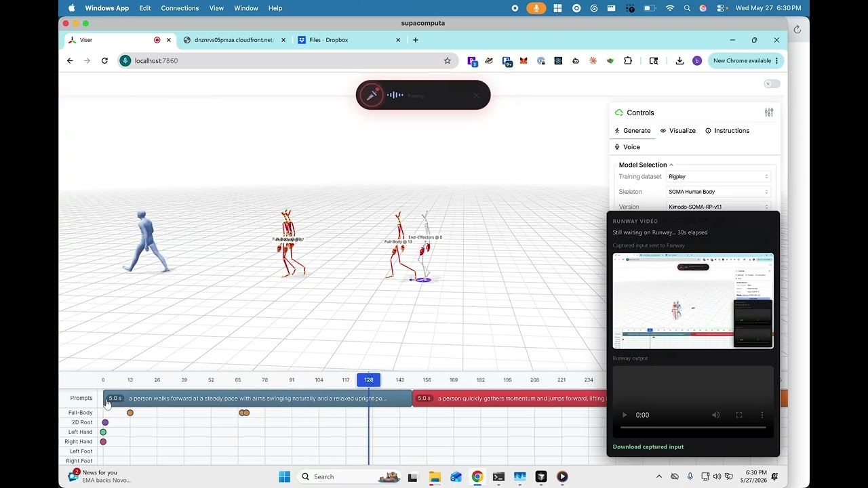Click the Runway output fullscreen icon
The width and height of the screenshot is (868, 488).
click(739, 415)
